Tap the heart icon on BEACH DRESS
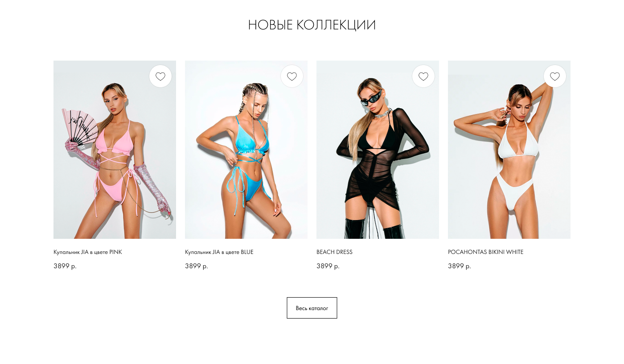Screen dimensions: 624x364 [x=423, y=76]
